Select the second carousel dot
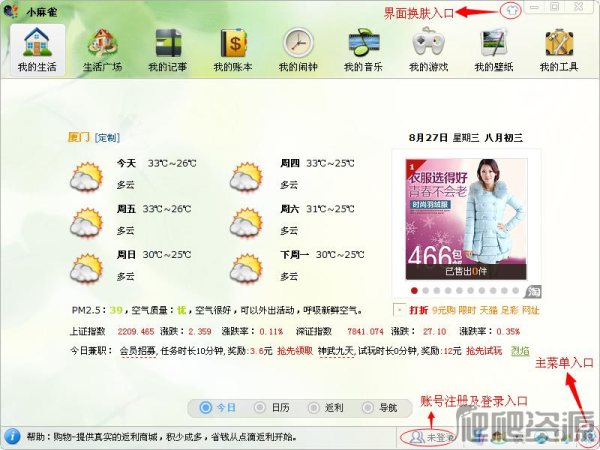The height and width of the screenshot is (450, 600). (x=426, y=291)
